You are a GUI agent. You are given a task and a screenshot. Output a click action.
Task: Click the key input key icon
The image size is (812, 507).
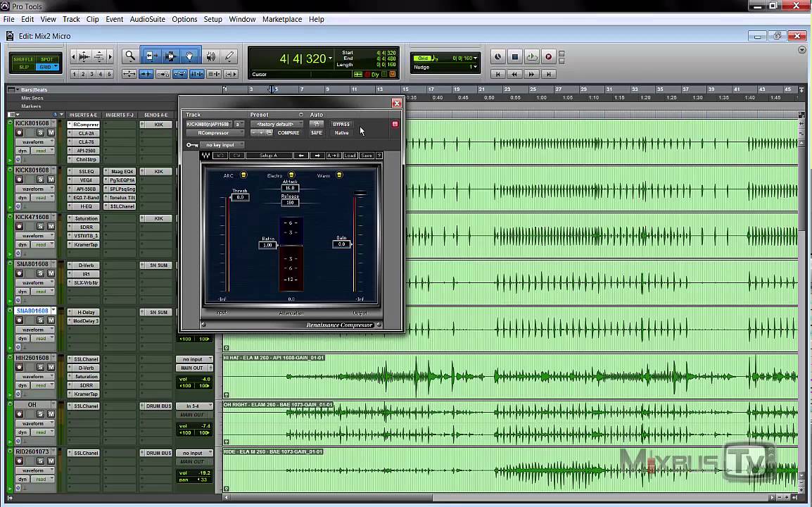[191, 145]
